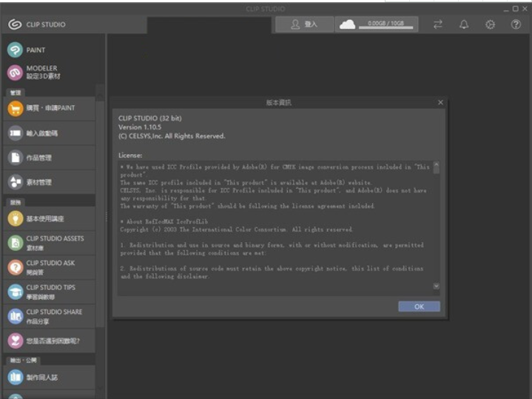
Task: Click the sync transfer arrows icon
Action: tap(438, 24)
